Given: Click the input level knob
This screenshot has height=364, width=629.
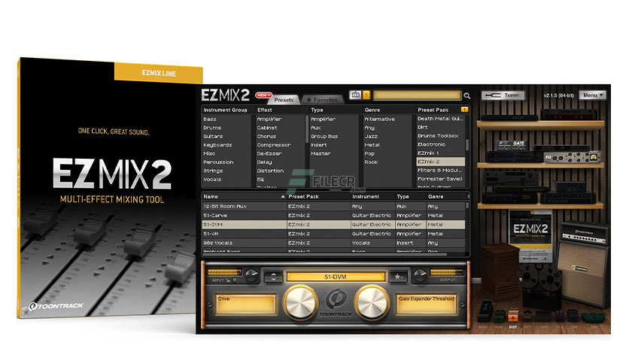Looking at the screenshot, I should click(251, 275).
